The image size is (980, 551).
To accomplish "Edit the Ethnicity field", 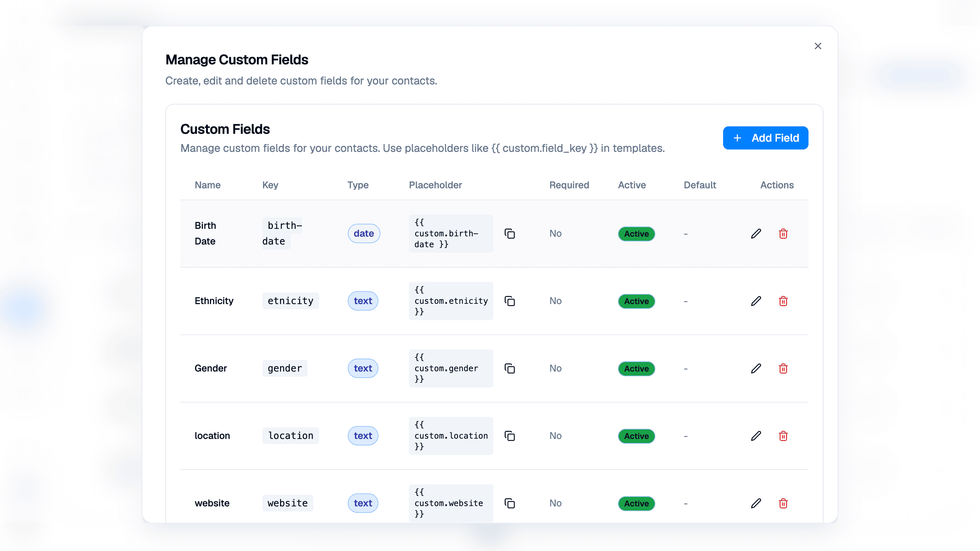I will click(x=756, y=301).
